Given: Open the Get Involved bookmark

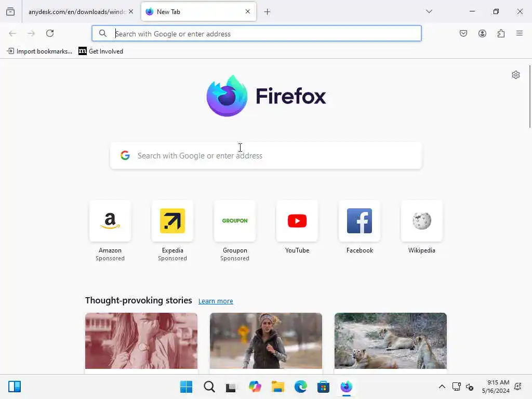Looking at the screenshot, I should pyautogui.click(x=101, y=51).
